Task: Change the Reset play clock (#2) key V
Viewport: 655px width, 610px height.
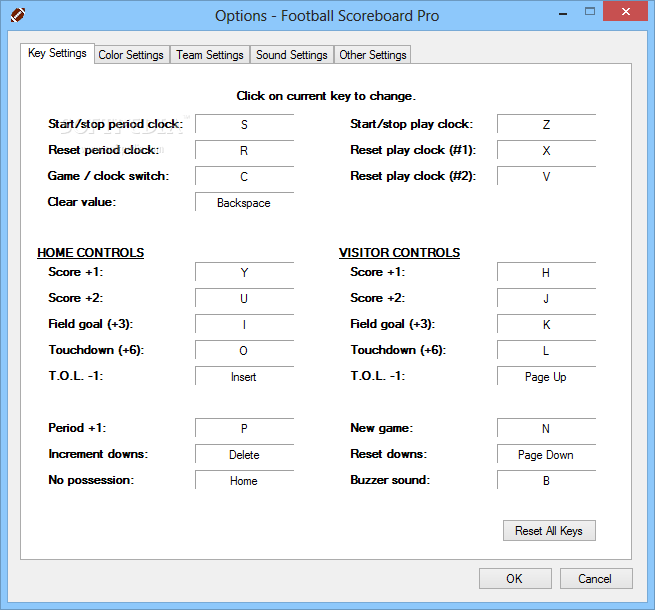Action: 546,176
